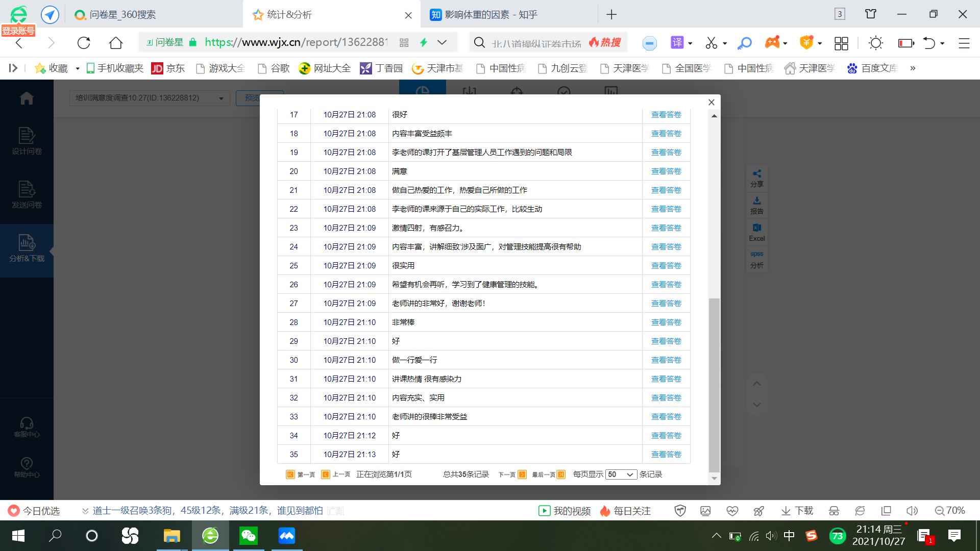
Task: Click 查看答卷 link for row 24
Action: coord(666,247)
